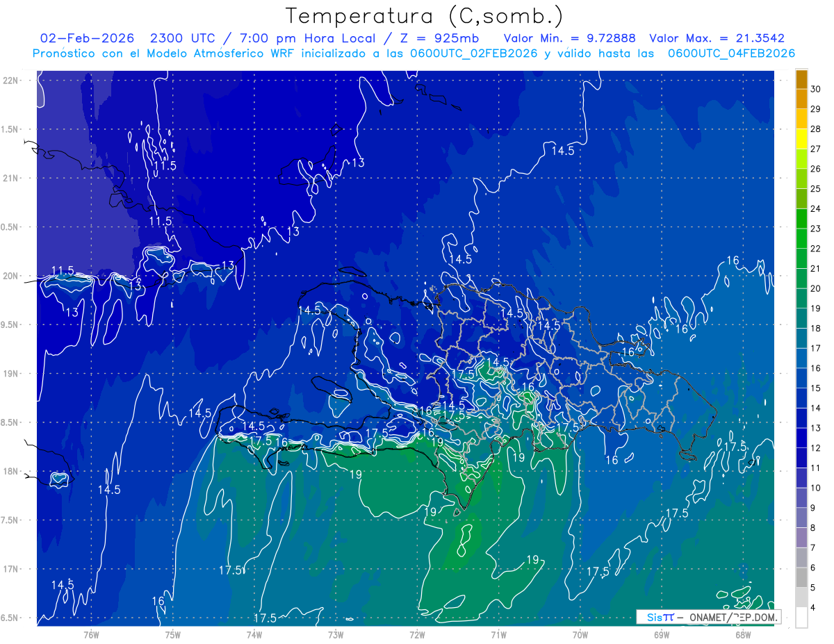Click the orange colorbar swatch between 29 and 30
The width and height of the screenshot is (834, 644).
(801, 99)
